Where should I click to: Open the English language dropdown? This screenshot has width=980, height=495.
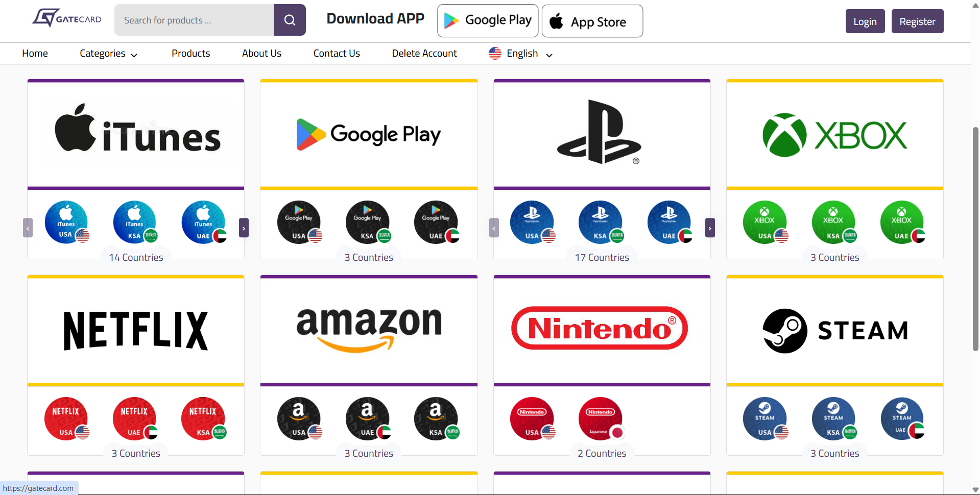[x=521, y=54]
